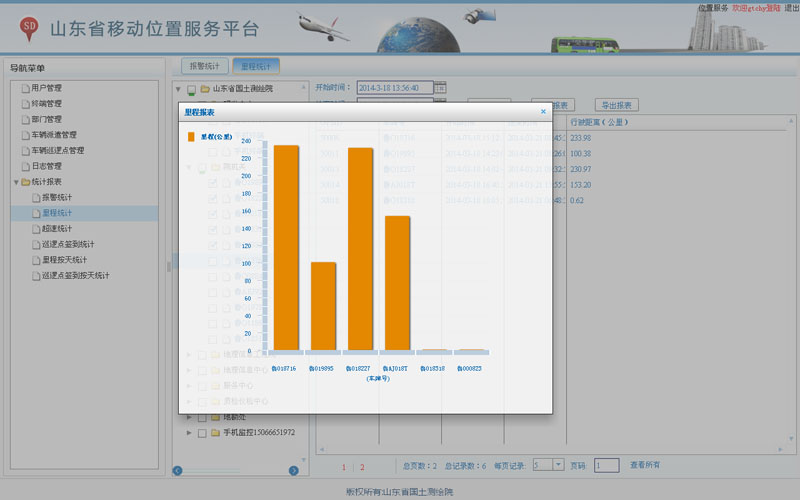
Task: Click the 里程报表 dialog title
Action: [199, 112]
